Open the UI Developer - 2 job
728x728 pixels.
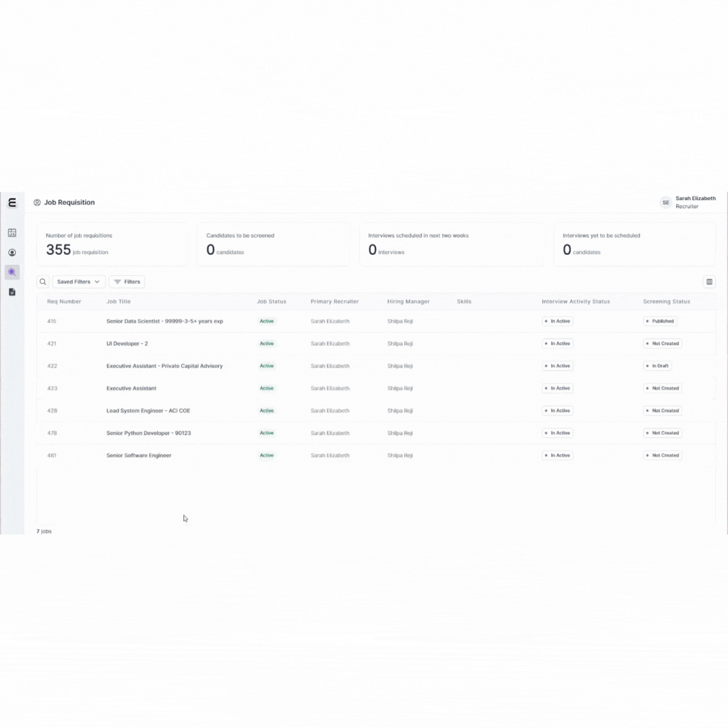[127, 344]
